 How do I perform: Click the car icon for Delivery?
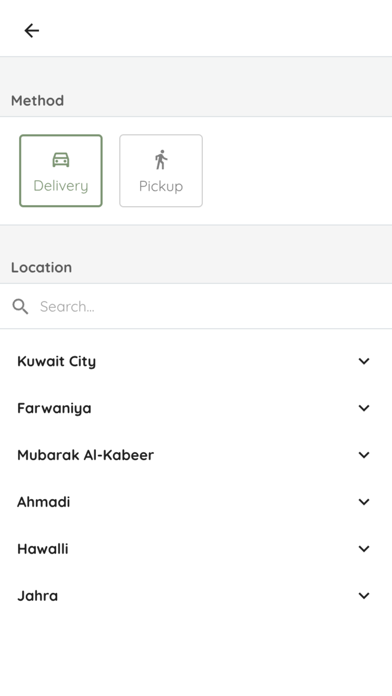coord(61,160)
